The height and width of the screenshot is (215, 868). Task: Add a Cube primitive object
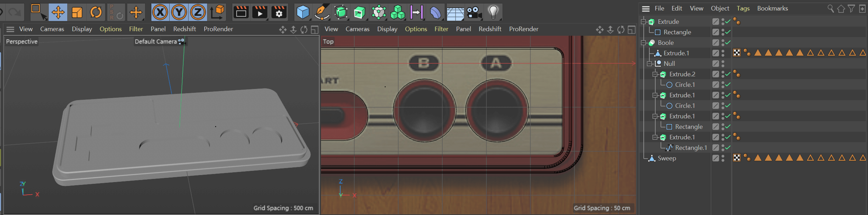[x=303, y=12]
